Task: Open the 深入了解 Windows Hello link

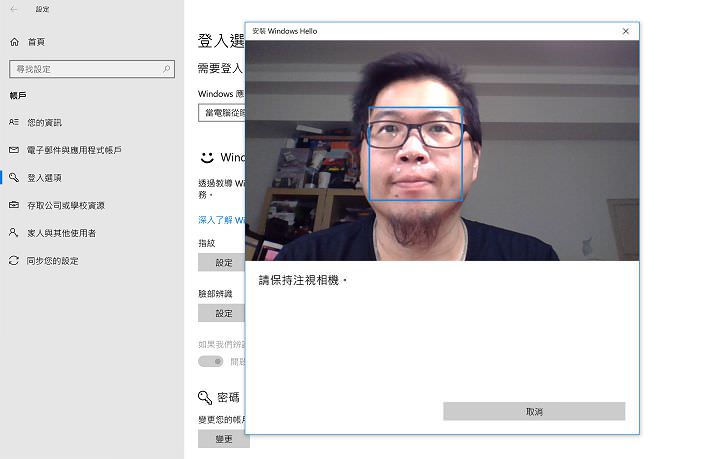Action: pyautogui.click(x=221, y=220)
